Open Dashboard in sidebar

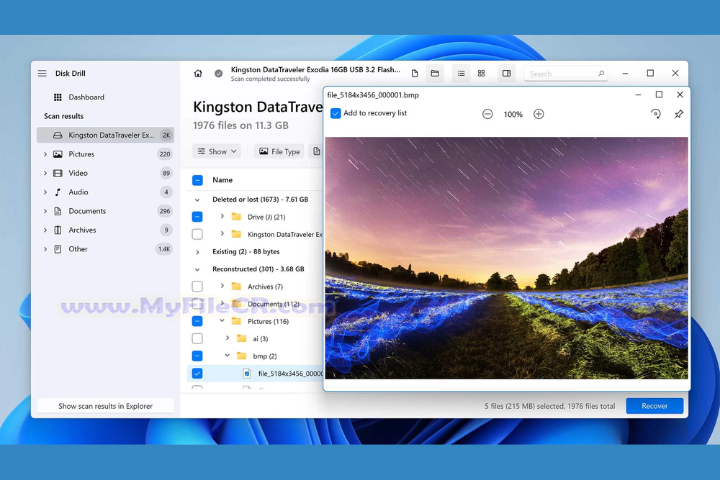point(86,97)
